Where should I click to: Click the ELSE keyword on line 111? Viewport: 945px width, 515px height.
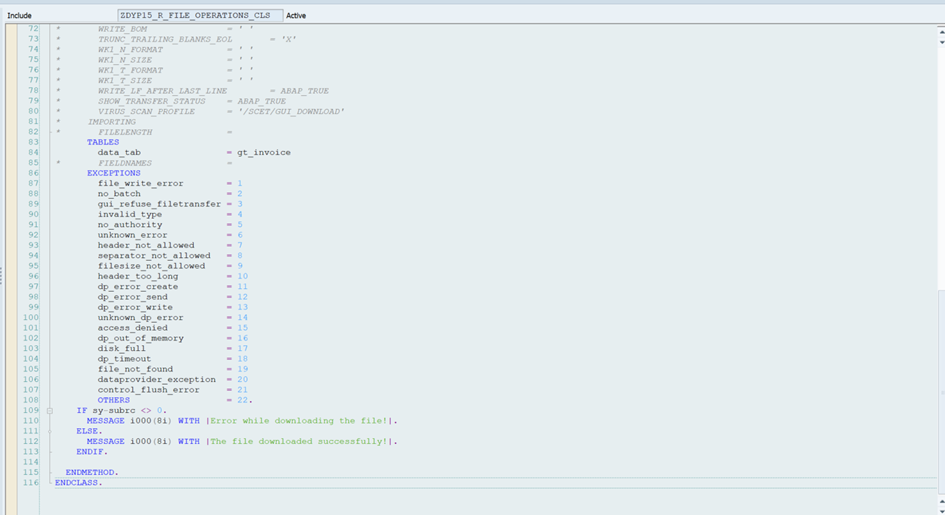[x=88, y=431]
